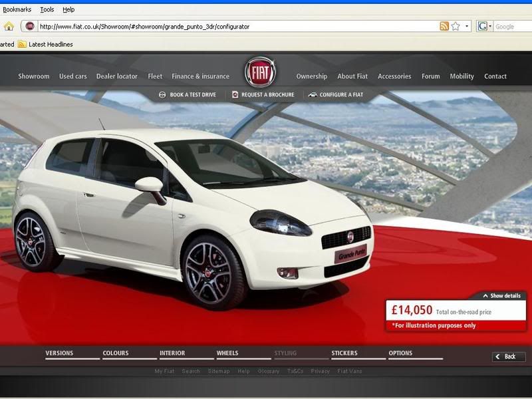532x399 pixels.
Task: Click the footer Help link
Action: click(x=243, y=371)
